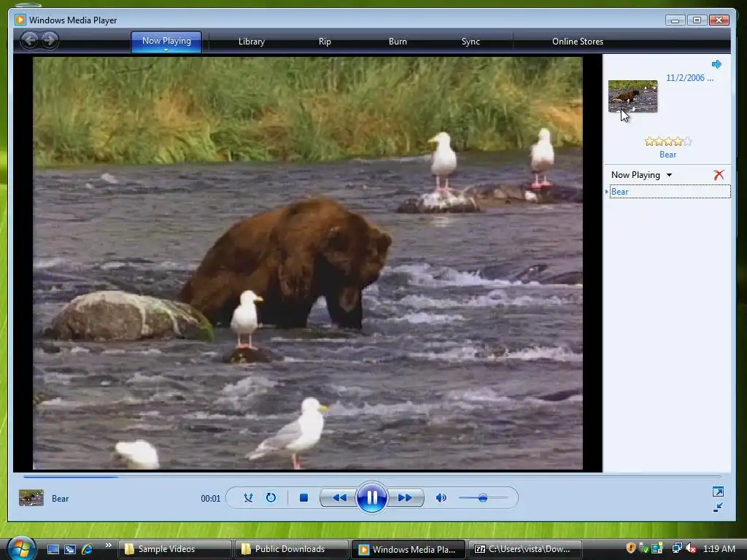Toggle shuffle mode
The image size is (747, 560).
248,497
